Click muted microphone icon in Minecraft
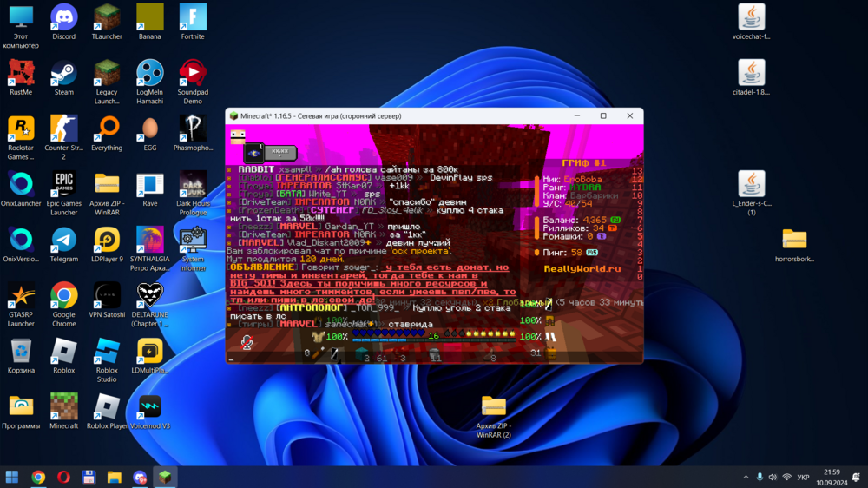This screenshot has height=488, width=868. tap(247, 342)
